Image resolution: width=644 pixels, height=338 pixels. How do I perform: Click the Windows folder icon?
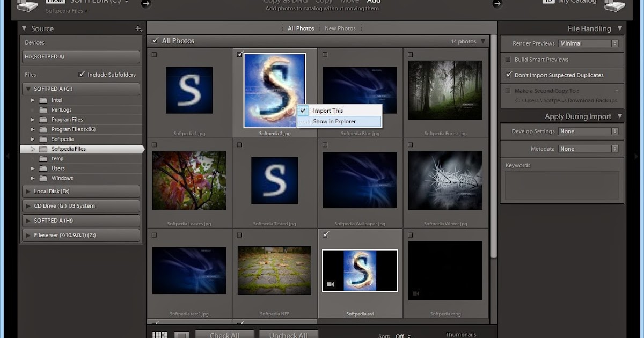click(x=43, y=178)
